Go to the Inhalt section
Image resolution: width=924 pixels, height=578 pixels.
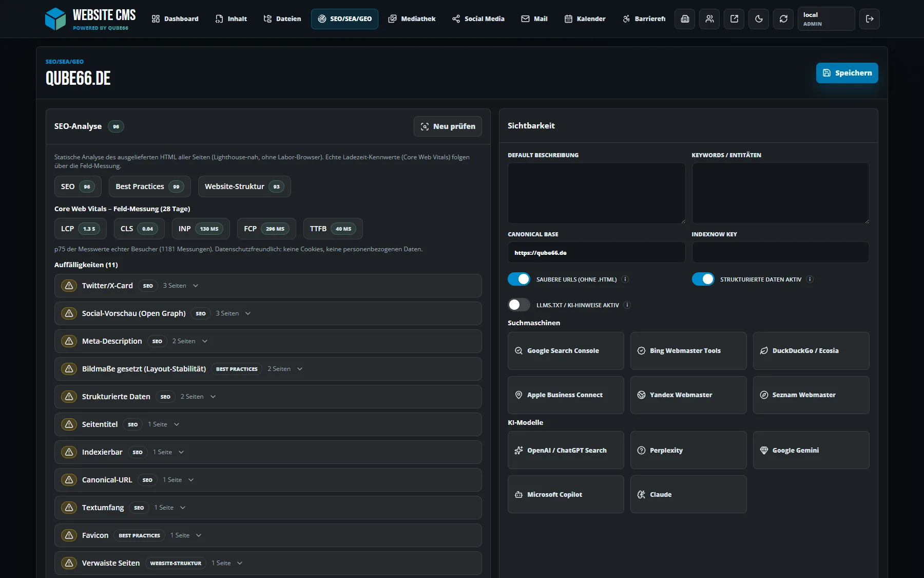(x=231, y=19)
